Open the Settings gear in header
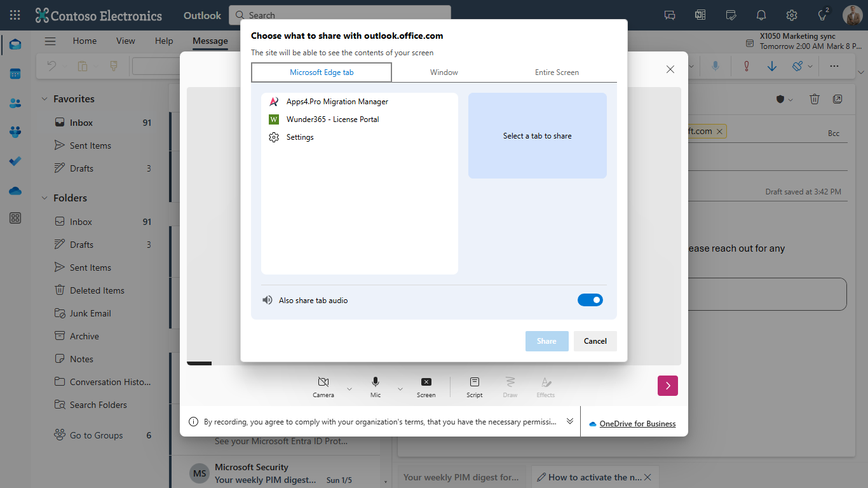The height and width of the screenshot is (488, 868). point(791,15)
